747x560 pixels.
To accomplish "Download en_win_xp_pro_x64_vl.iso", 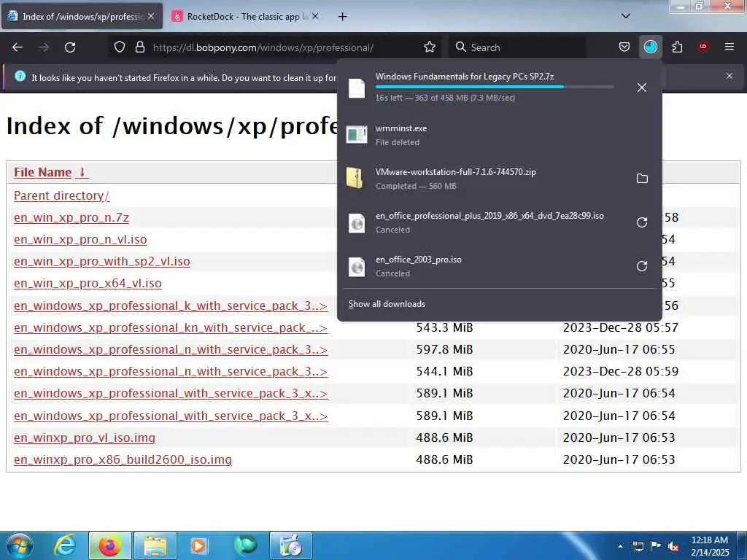I will [88, 284].
